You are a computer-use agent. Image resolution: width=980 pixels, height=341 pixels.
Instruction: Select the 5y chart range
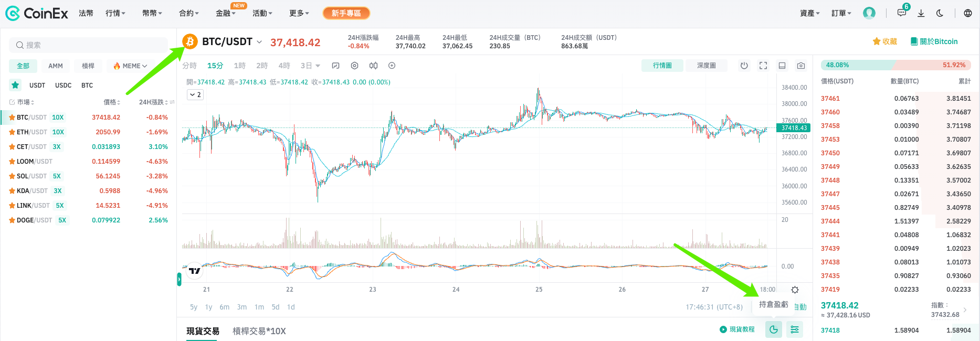point(194,307)
